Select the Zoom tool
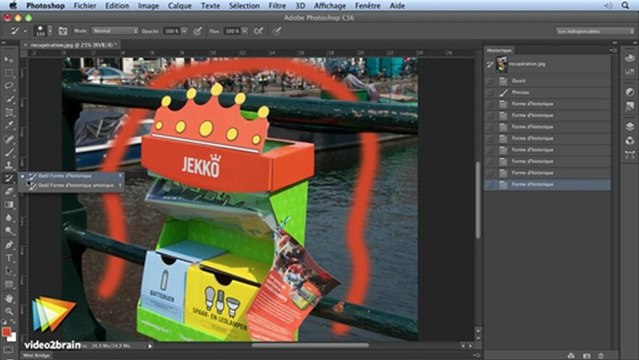This screenshot has width=639, height=360. point(9,311)
